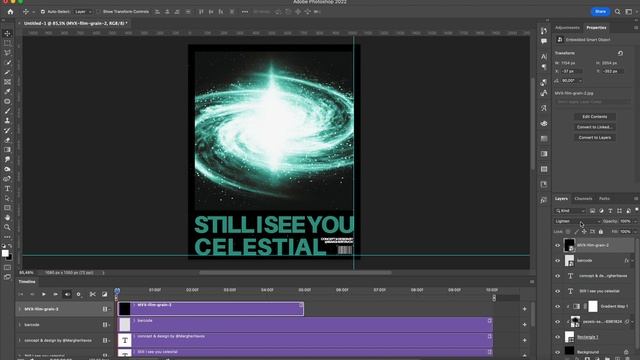Viewport: 640px width, 360px height.
Task: Select the Horizontal Type tool
Action: click(x=7, y=189)
